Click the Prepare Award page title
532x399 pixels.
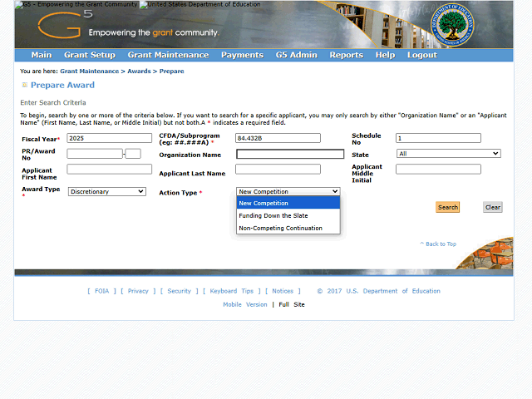63,85
